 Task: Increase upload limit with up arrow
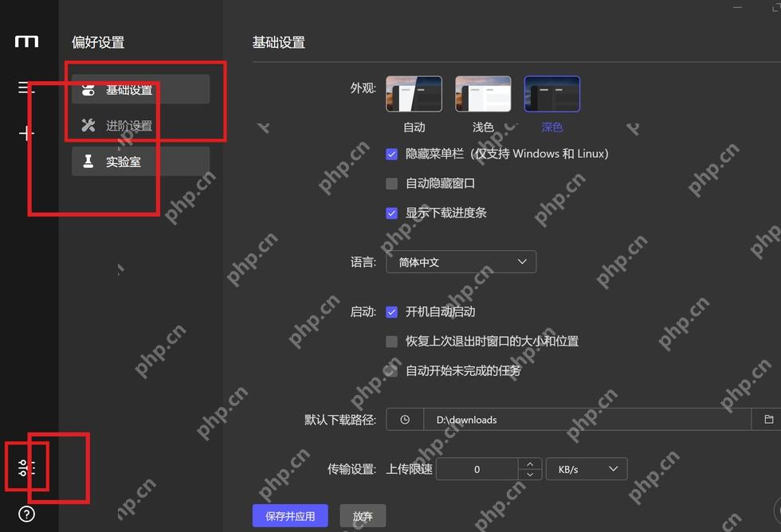click(x=530, y=464)
